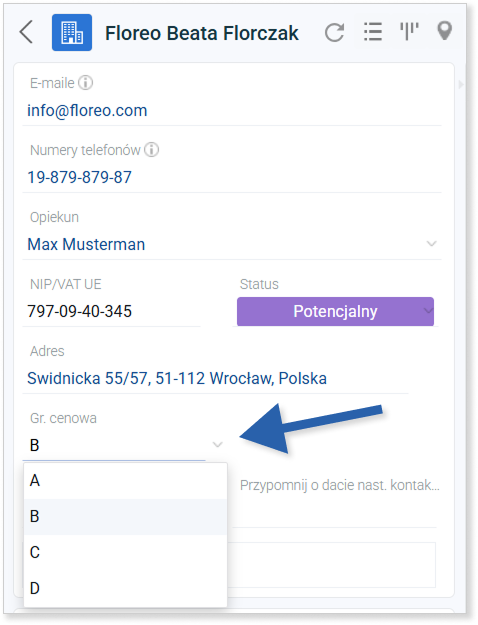Screen dimensions: 478x625
Task: Click the blue company building icon
Action: [x=72, y=32]
